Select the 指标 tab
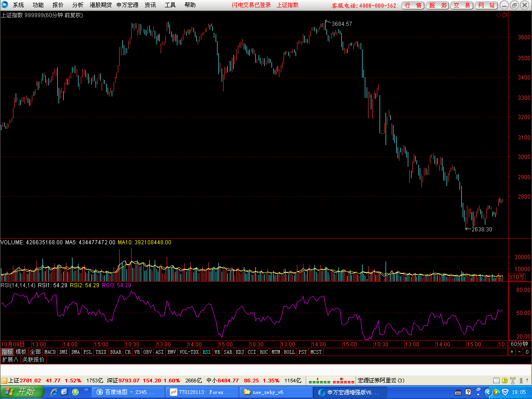The width and height of the screenshot is (532, 399). pos(7,352)
